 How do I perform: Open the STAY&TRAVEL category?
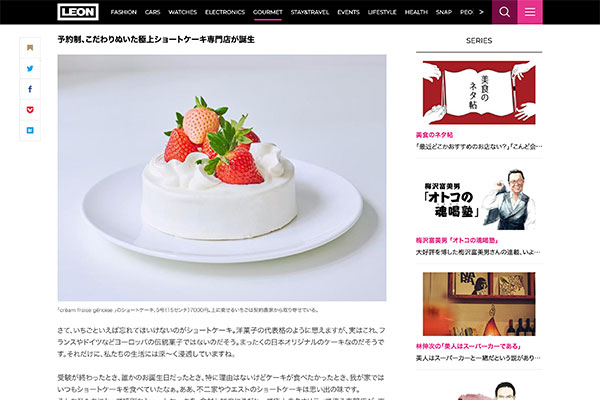tap(310, 12)
